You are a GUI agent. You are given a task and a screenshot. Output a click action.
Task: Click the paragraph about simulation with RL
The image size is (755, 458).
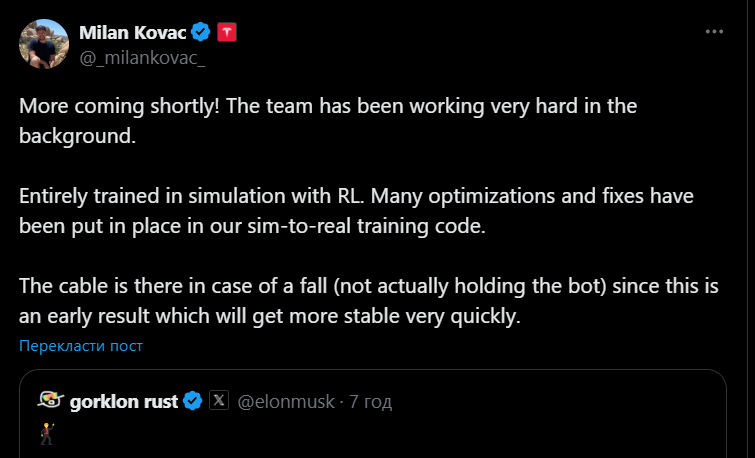pos(356,210)
